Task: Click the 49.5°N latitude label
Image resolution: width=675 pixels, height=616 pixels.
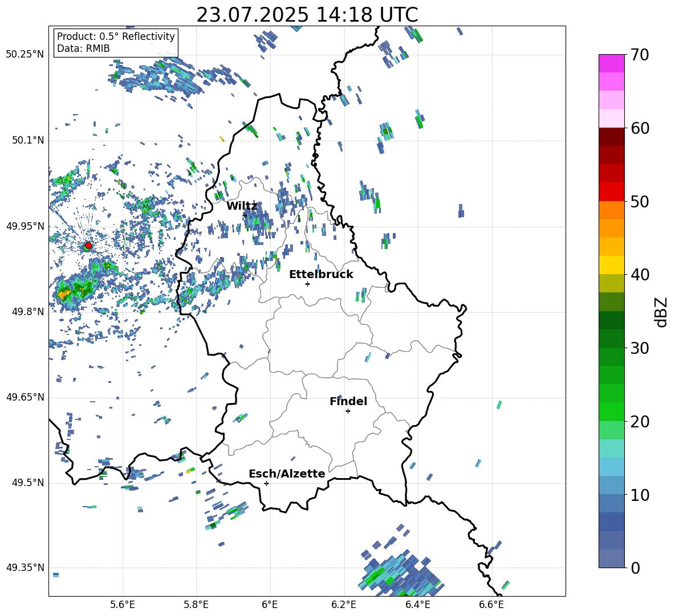Action: (27, 483)
